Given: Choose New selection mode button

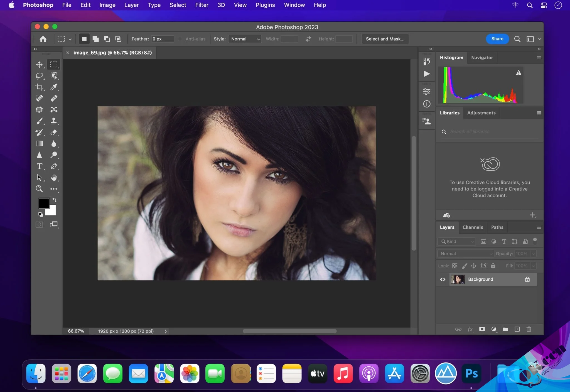Looking at the screenshot, I should [84, 39].
